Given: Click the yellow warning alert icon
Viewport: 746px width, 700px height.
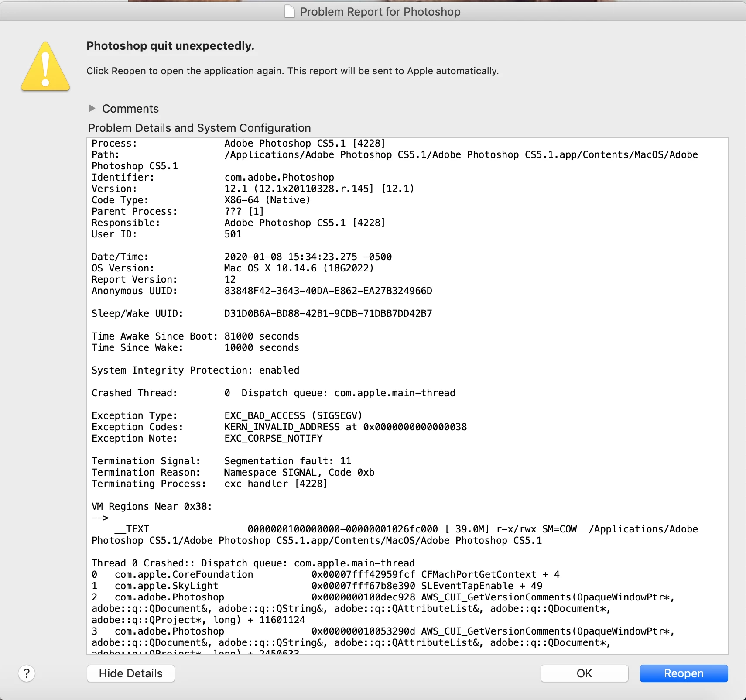Looking at the screenshot, I should [x=45, y=67].
